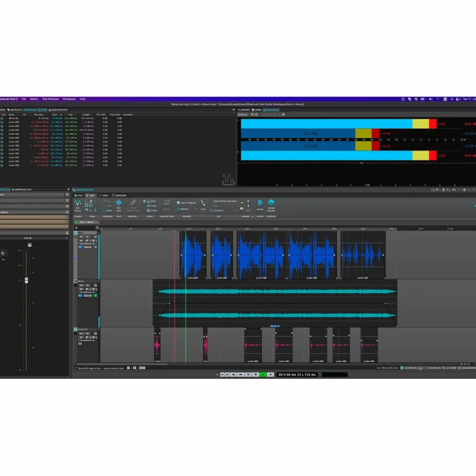
Task: Open the Workspace menu
Action: 69,99
